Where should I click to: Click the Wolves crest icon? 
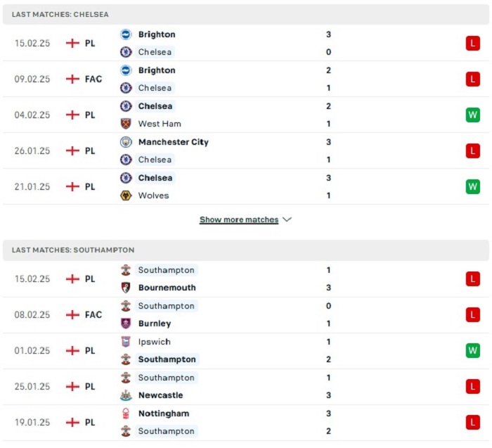[126, 196]
